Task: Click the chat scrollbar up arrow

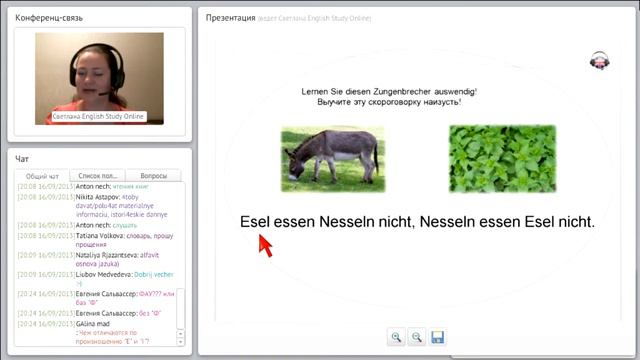Action: 180,334
